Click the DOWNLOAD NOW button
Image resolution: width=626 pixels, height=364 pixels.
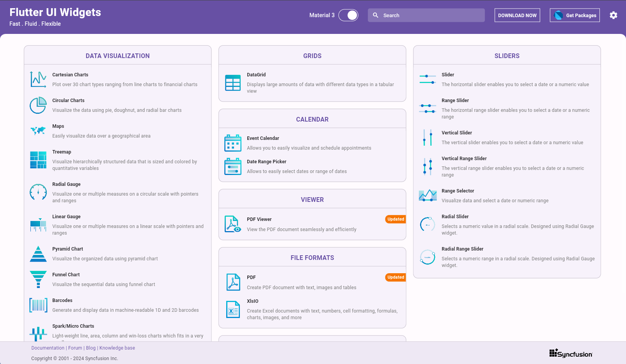click(517, 15)
